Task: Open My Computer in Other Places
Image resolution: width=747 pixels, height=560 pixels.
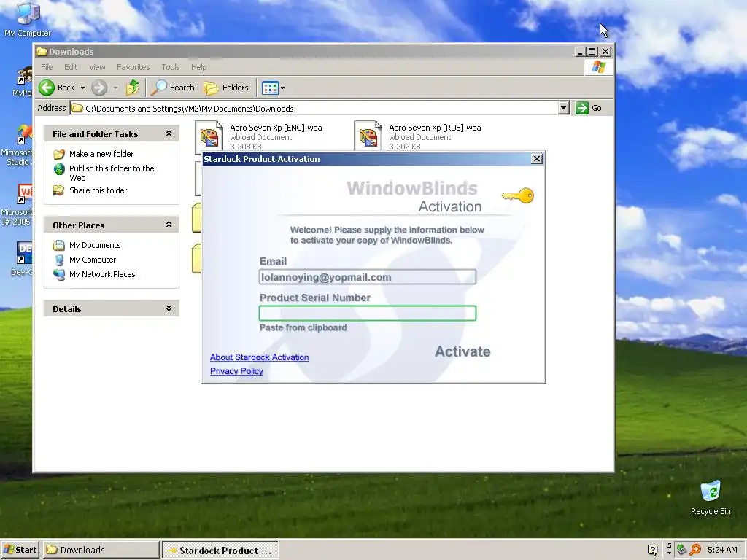Action: coord(93,260)
